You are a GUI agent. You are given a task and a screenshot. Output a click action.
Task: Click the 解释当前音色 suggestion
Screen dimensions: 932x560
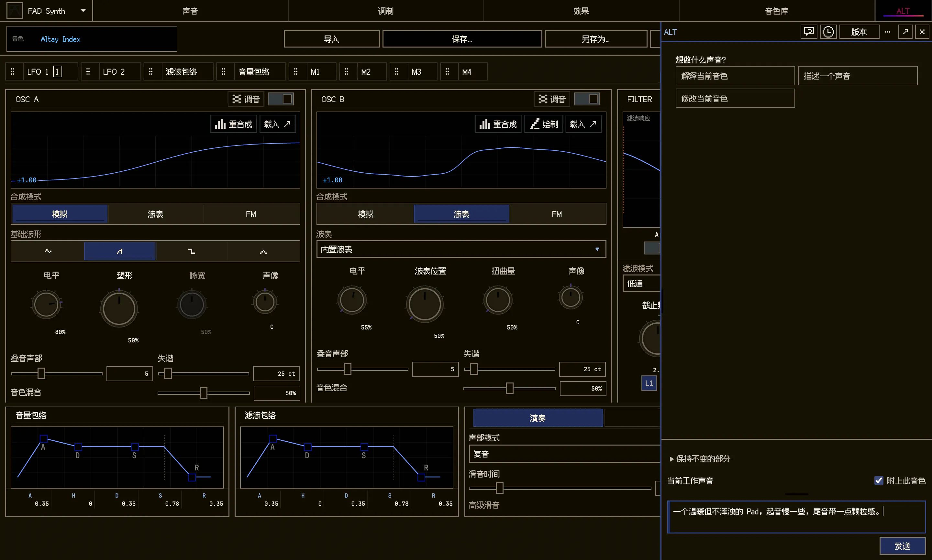point(735,76)
